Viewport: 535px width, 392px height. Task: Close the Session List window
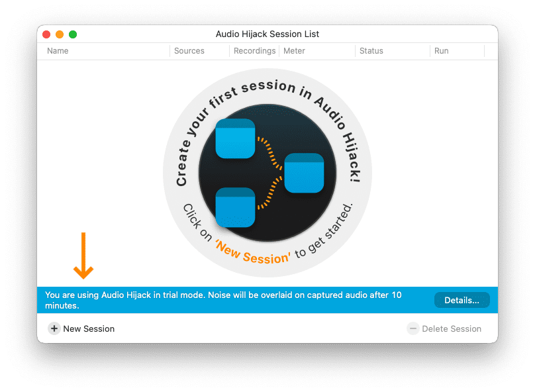pyautogui.click(x=46, y=34)
